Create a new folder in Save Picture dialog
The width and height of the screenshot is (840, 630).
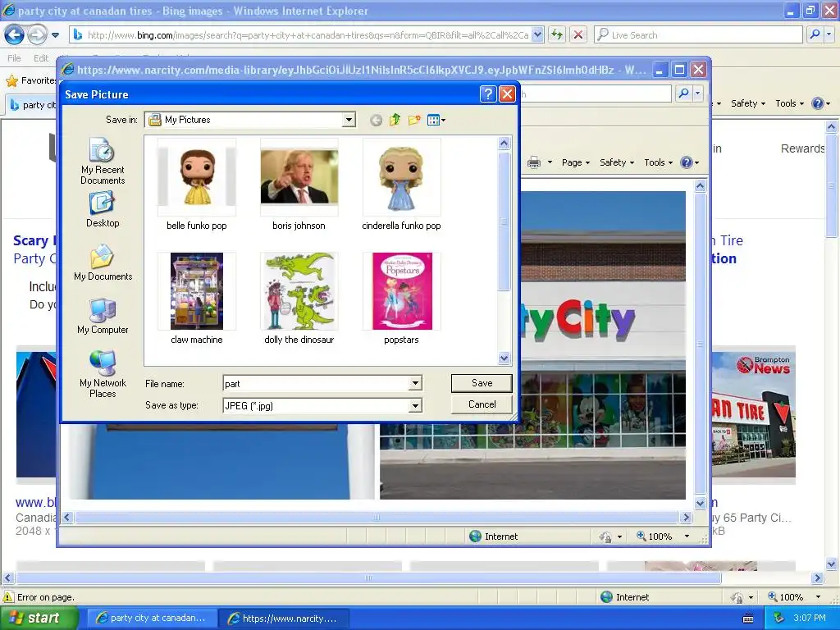tap(414, 120)
